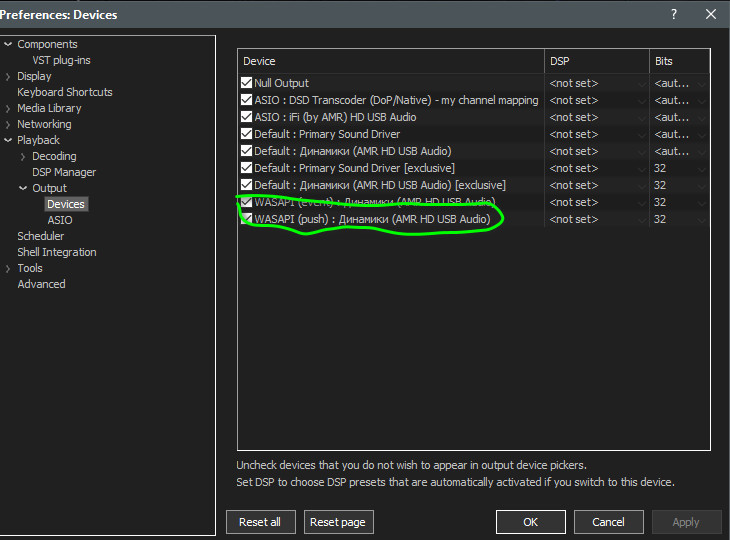Select 'WASAPI (push) : Динамики (AMR HD USB Audio)' row text
This screenshot has height=540, width=730.
(372, 219)
